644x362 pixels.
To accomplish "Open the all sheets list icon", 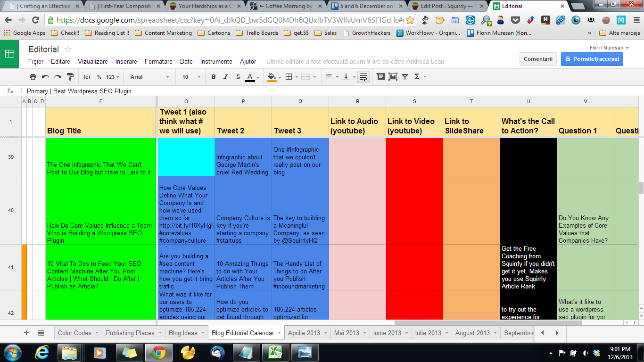I will pyautogui.click(x=41, y=333).
